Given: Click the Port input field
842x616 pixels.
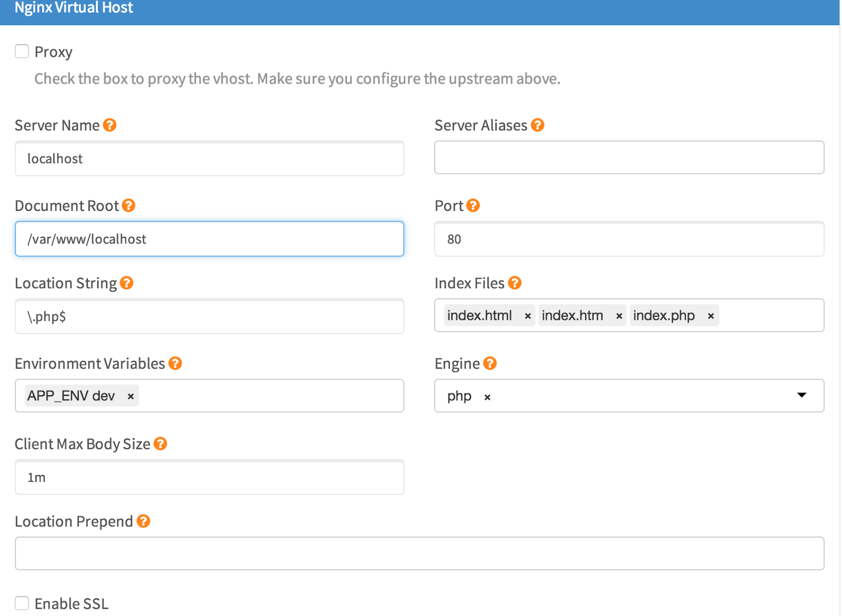Looking at the screenshot, I should (x=629, y=239).
